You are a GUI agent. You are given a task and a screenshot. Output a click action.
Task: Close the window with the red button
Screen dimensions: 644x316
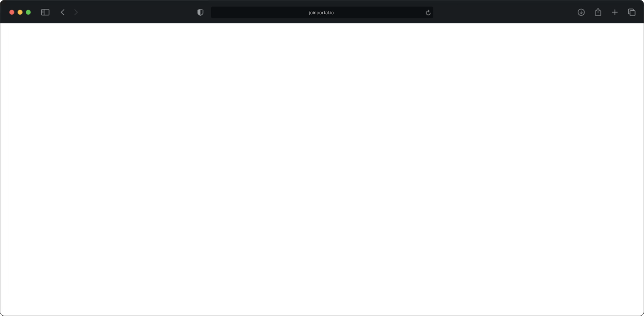(12, 12)
